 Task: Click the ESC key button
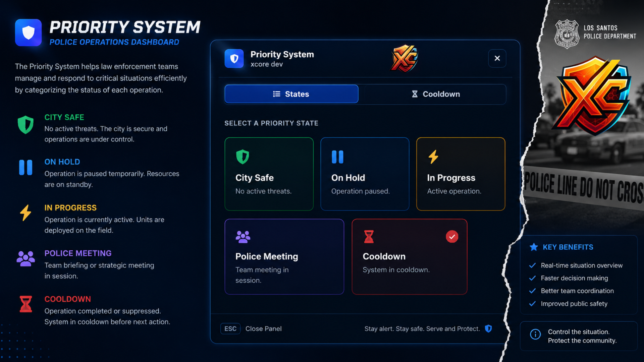click(230, 329)
